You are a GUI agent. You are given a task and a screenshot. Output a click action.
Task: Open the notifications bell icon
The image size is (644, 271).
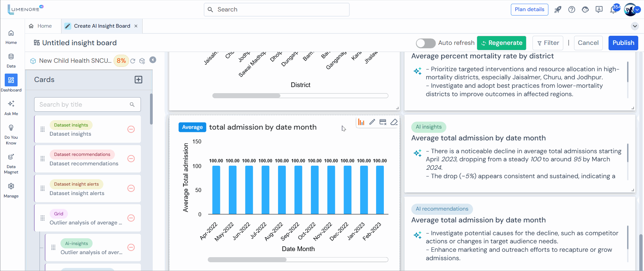613,10
